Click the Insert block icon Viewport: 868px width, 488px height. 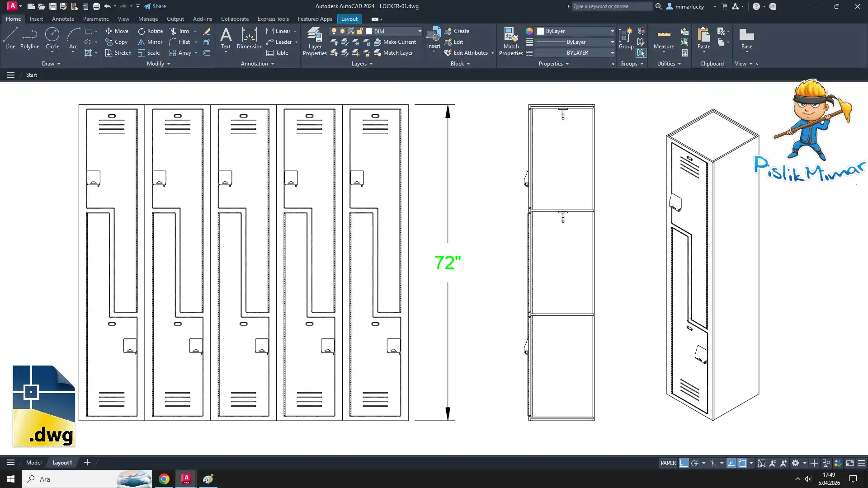(433, 34)
